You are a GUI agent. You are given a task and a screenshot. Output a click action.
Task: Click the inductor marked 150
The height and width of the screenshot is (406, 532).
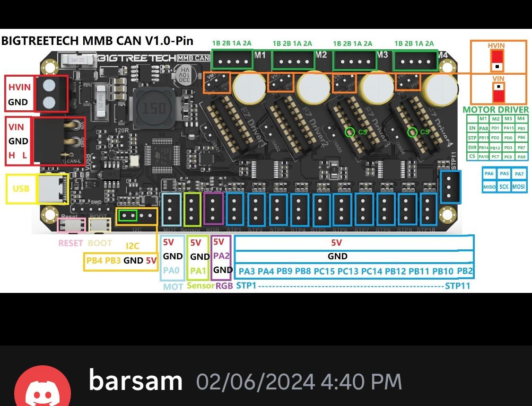(x=154, y=108)
